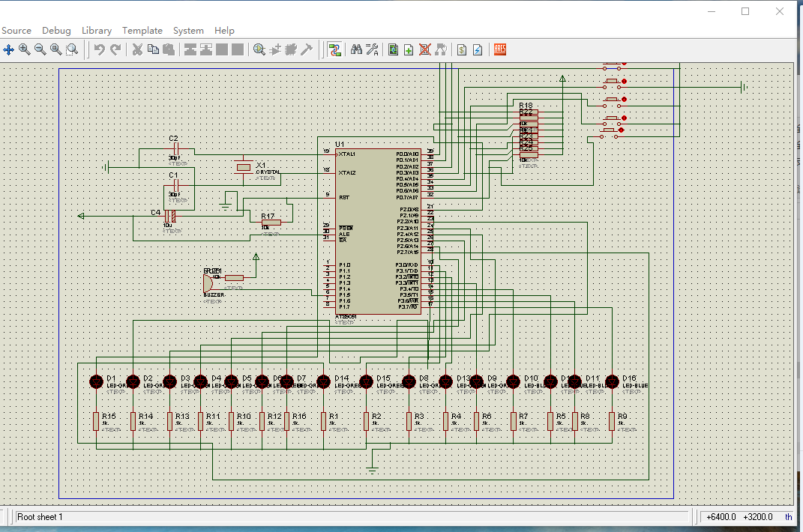Click the exit to parent sheet icon
Screen dimensions: 803x532
[x=440, y=49]
